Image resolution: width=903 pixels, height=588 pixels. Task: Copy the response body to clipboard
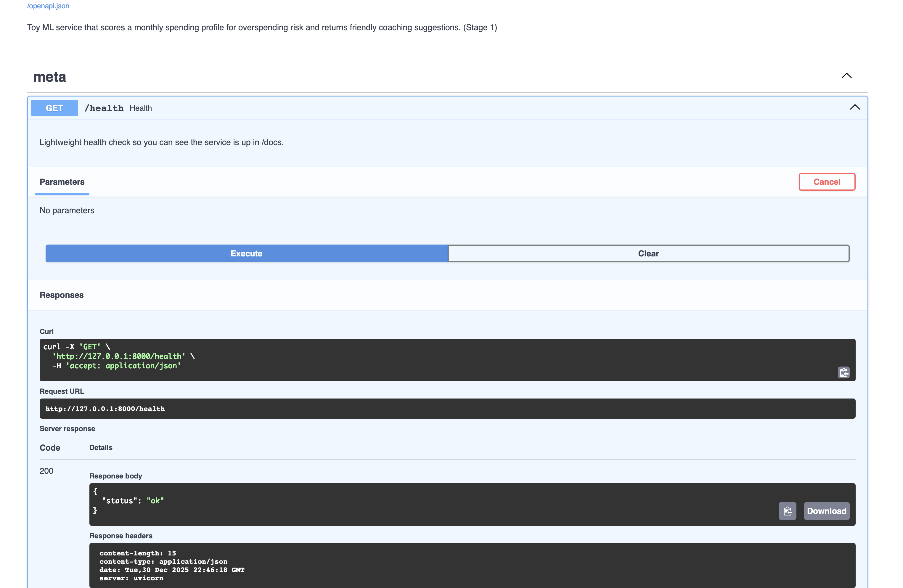point(787,511)
